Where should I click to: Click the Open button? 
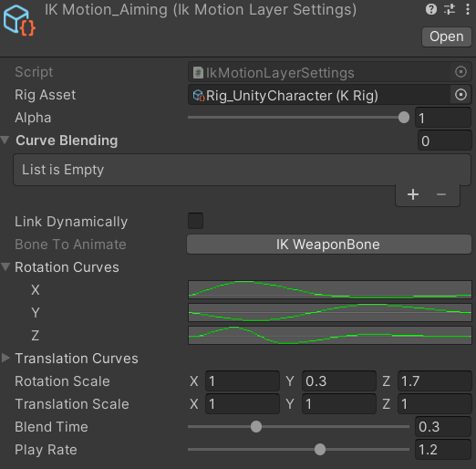[x=446, y=36]
